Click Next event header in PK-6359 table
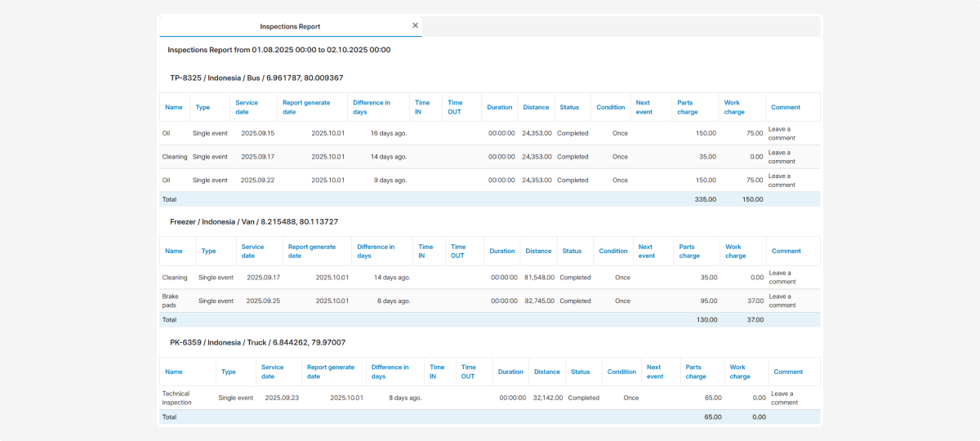This screenshot has width=980, height=441. 655,372
